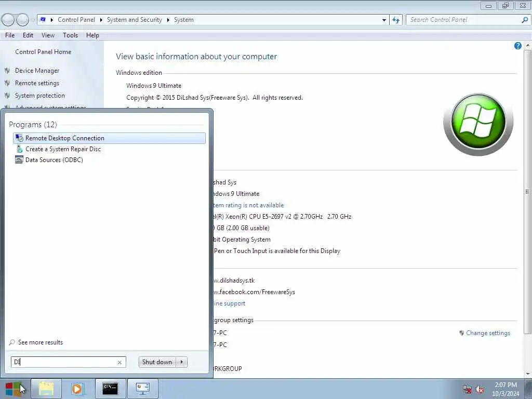Image resolution: width=532 pixels, height=399 pixels.
Task: Click the Control Panel icon in address bar
Action: pyautogui.click(x=43, y=20)
